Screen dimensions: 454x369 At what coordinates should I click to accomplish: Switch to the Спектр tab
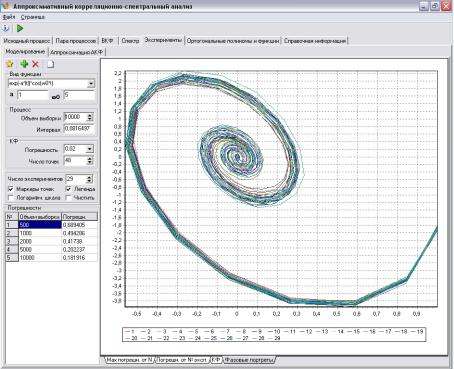pos(130,41)
